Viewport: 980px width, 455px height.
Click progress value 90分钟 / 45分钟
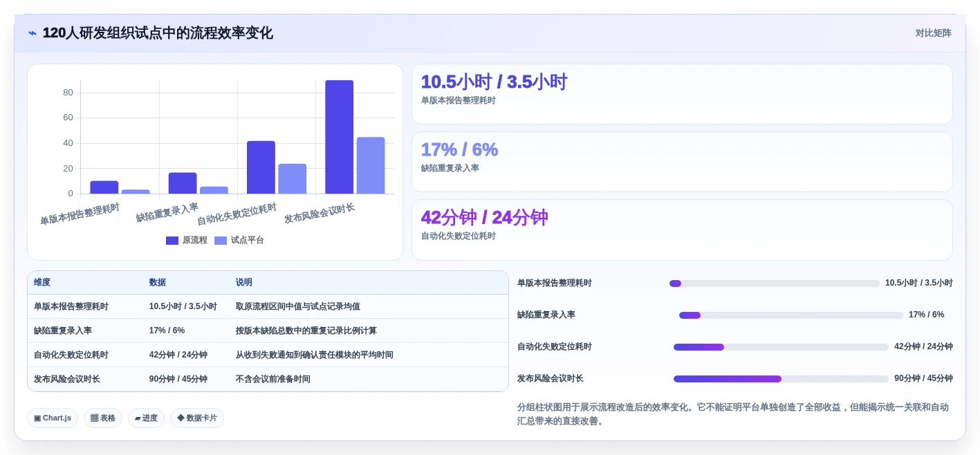coord(923,378)
